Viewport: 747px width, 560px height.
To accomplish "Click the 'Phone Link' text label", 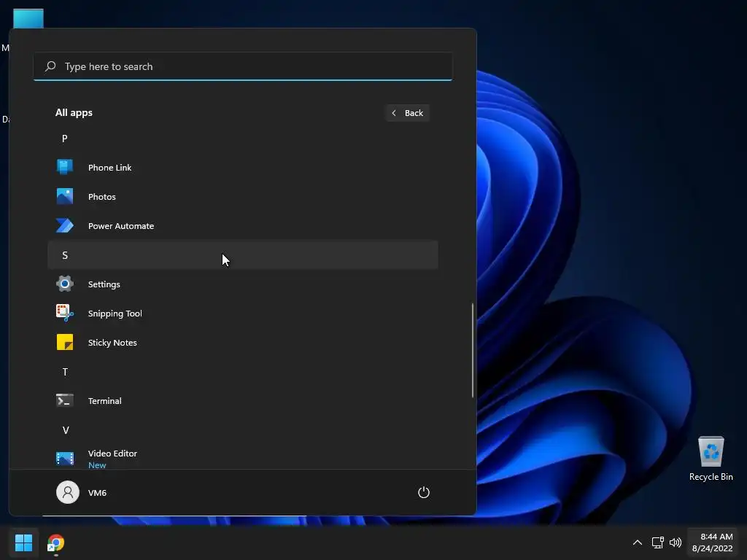I will (x=109, y=168).
